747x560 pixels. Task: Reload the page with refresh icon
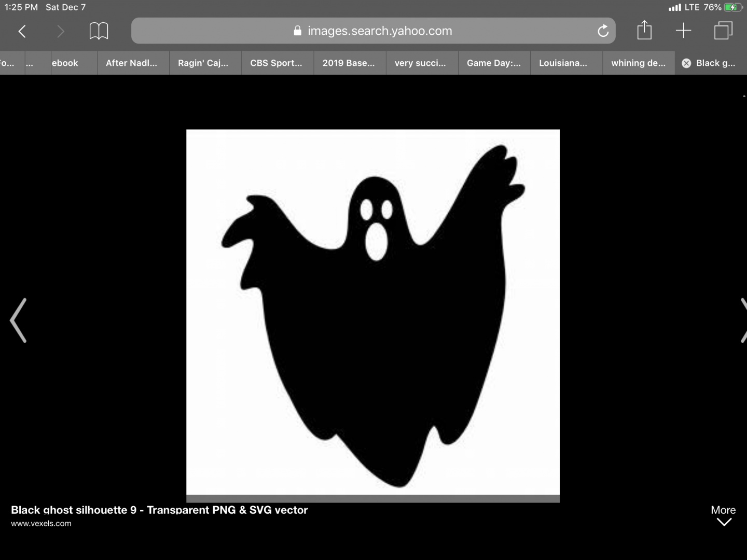(603, 31)
